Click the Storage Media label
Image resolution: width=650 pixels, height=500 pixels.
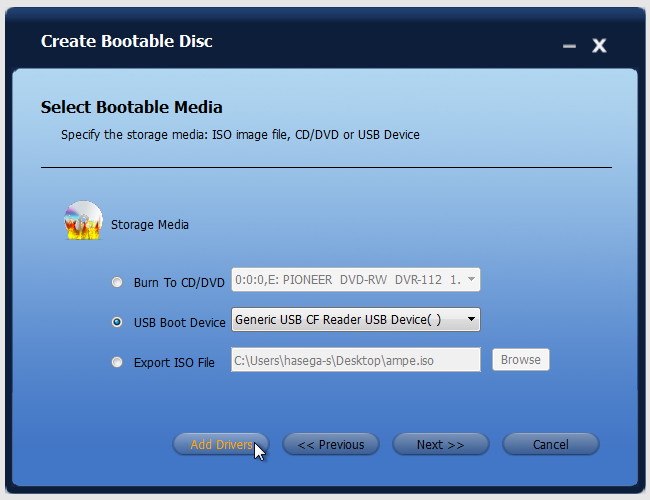click(x=150, y=225)
